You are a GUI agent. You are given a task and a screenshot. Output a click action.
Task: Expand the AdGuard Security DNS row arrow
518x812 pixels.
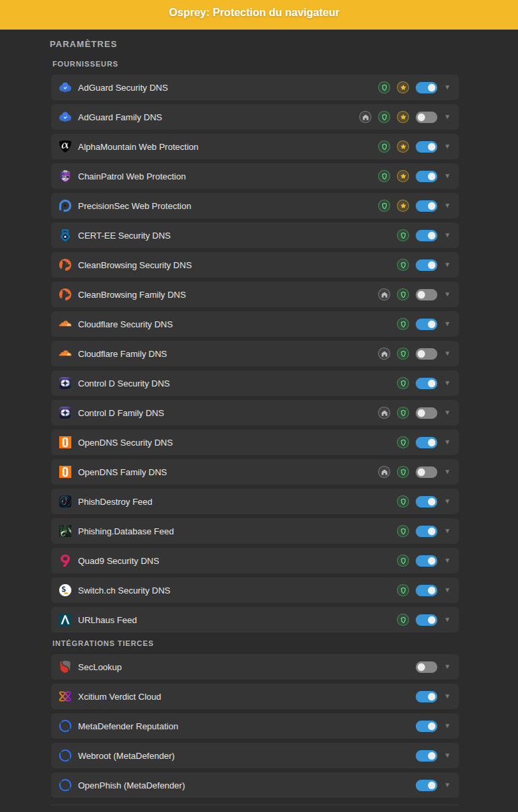(x=447, y=87)
